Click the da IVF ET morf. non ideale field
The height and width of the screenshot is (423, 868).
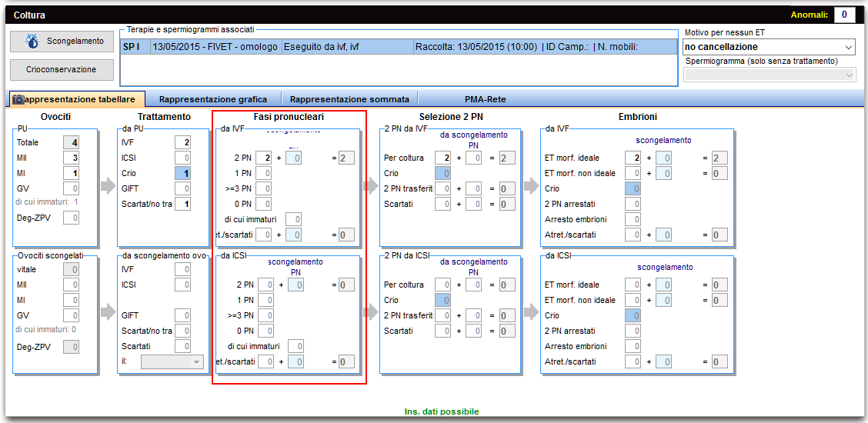pos(633,174)
